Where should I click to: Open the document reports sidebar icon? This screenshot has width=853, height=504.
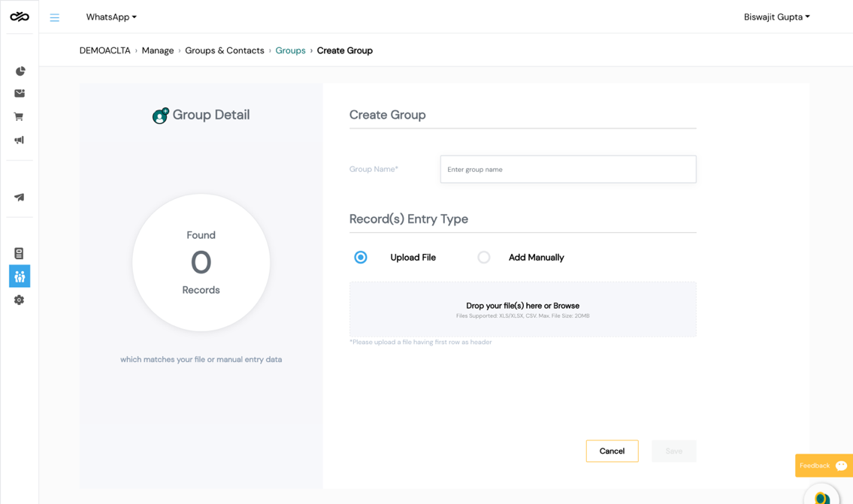pos(19,253)
